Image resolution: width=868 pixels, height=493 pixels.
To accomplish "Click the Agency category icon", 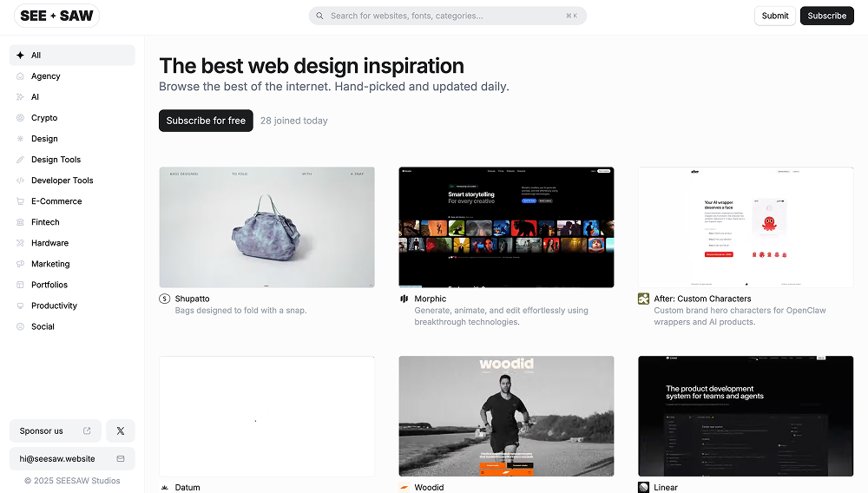I will 21,76.
